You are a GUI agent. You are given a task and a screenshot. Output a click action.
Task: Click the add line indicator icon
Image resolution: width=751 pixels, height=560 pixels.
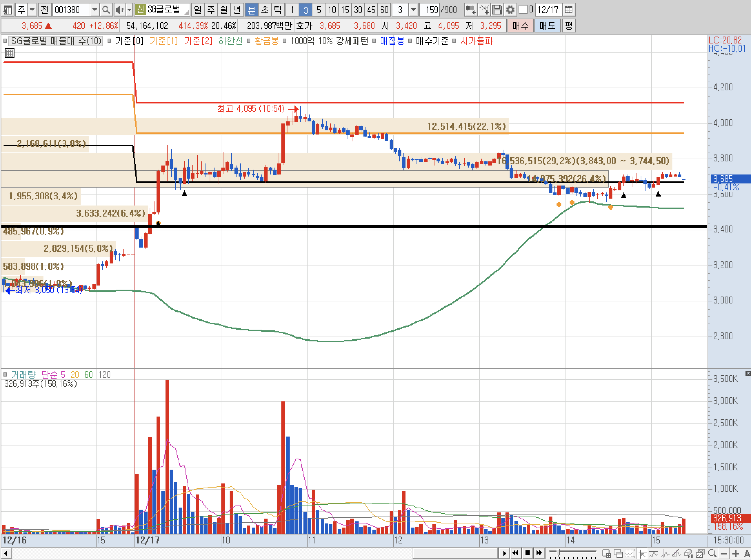(x=484, y=10)
